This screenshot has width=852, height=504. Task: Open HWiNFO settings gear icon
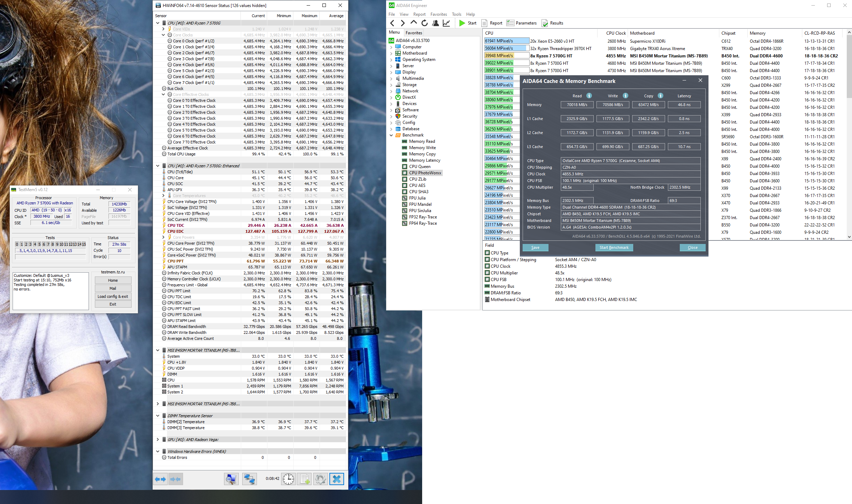click(x=320, y=479)
